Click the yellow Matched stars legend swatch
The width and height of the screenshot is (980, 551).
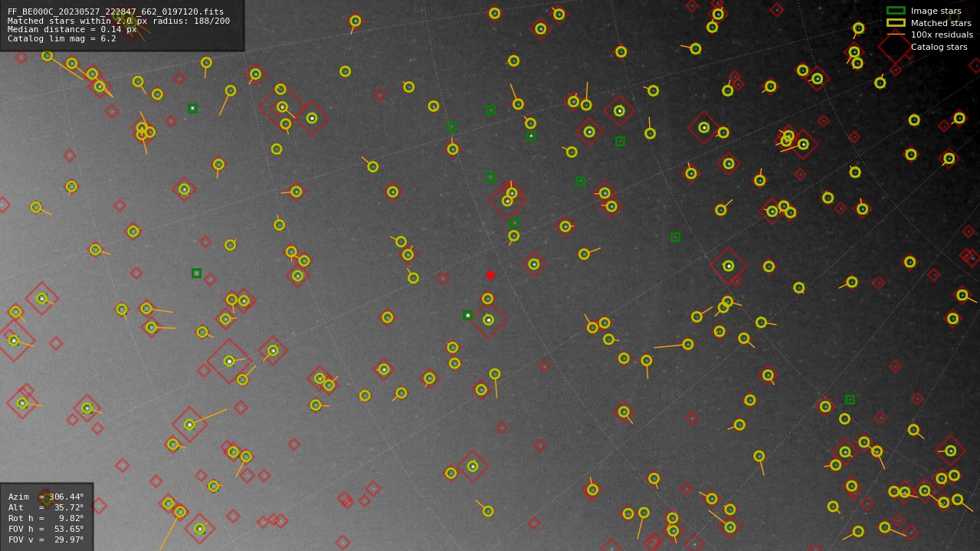pos(896,23)
